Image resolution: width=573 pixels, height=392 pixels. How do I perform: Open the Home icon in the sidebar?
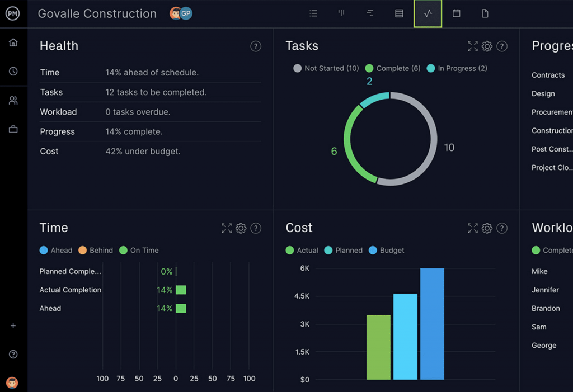coord(13,42)
